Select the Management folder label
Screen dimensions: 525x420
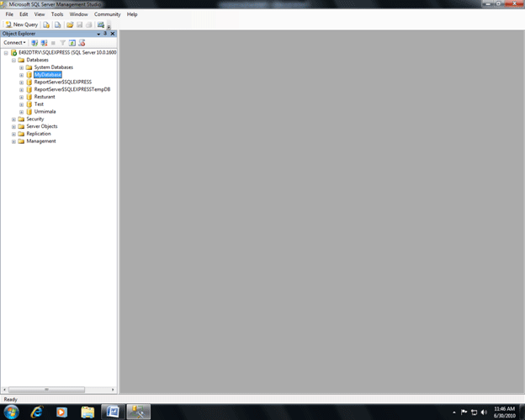[x=41, y=141]
